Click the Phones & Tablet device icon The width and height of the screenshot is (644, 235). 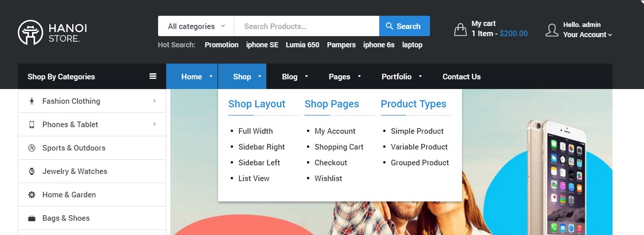click(x=32, y=125)
